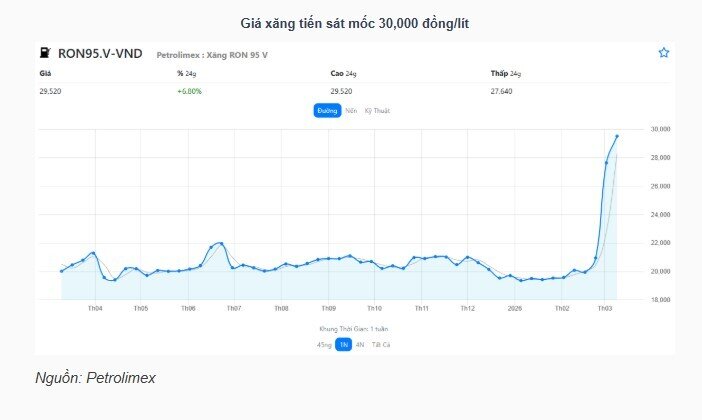Viewport: 702px width, 420px height.
Task: Click the 26.000 y-axis label
Action: (660, 186)
